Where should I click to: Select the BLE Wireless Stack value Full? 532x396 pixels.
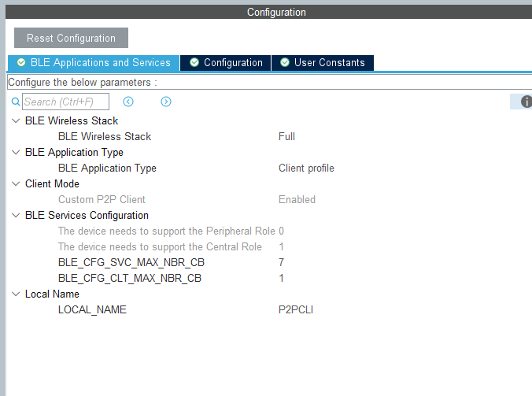coord(286,136)
